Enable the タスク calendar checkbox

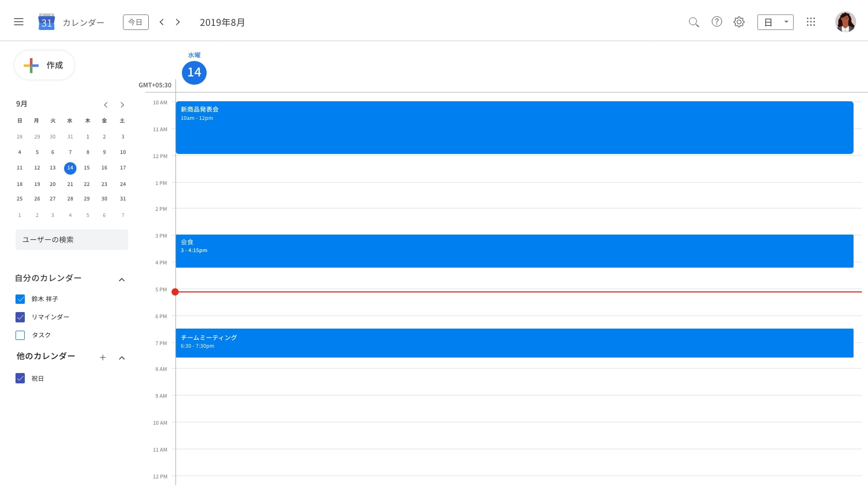(x=20, y=335)
